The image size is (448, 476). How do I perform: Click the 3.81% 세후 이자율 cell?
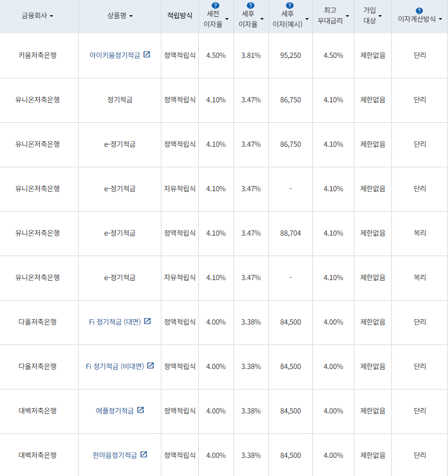coord(251,56)
